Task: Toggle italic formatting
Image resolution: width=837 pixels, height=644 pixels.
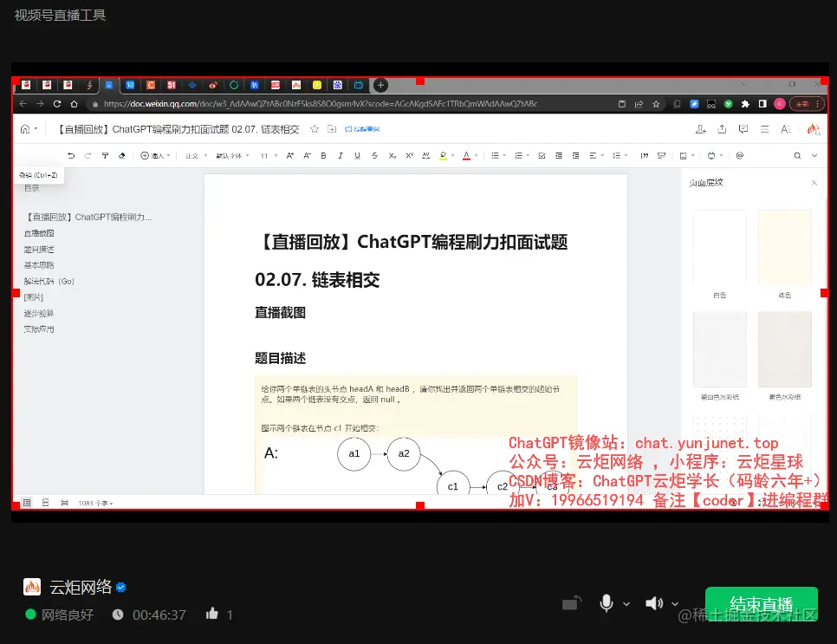Action: [340, 155]
